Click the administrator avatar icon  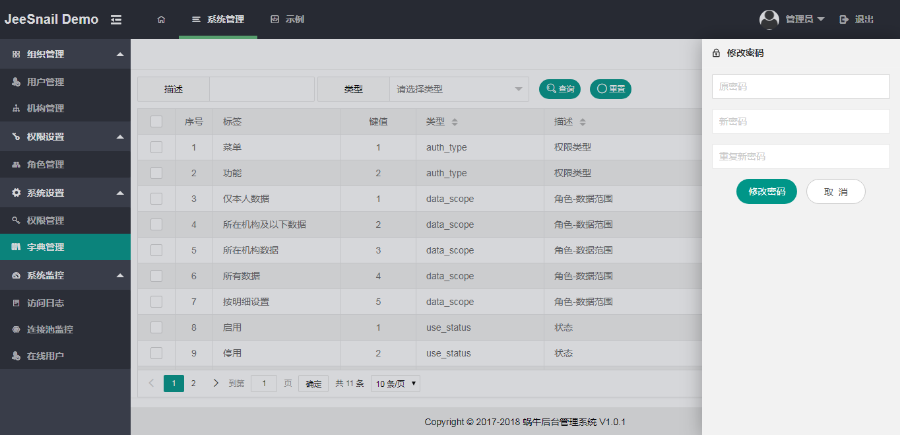[x=769, y=19]
